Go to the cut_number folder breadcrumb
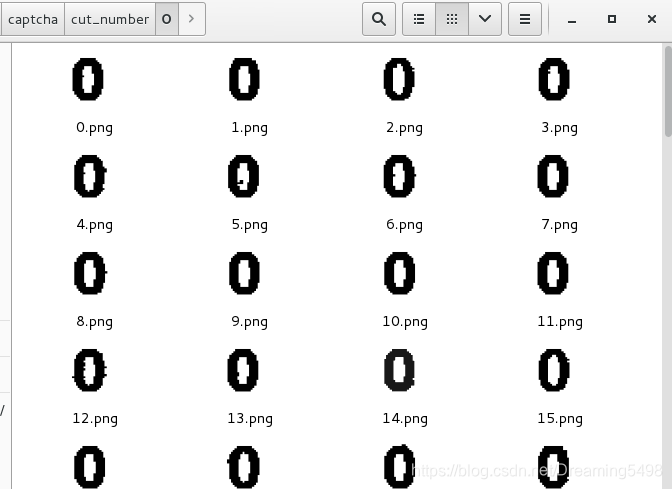Viewport: 672px width, 489px height. pyautogui.click(x=110, y=19)
